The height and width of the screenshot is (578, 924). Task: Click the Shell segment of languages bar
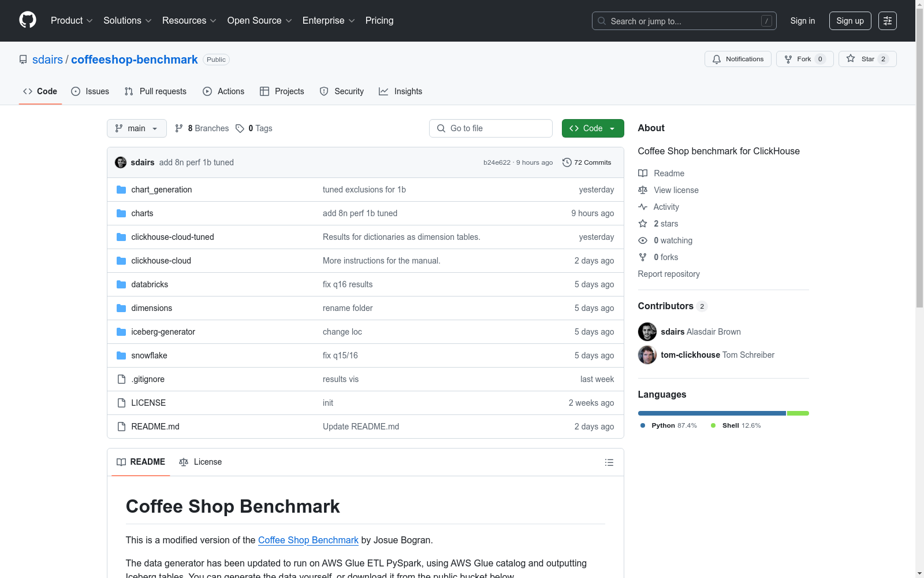(x=798, y=413)
